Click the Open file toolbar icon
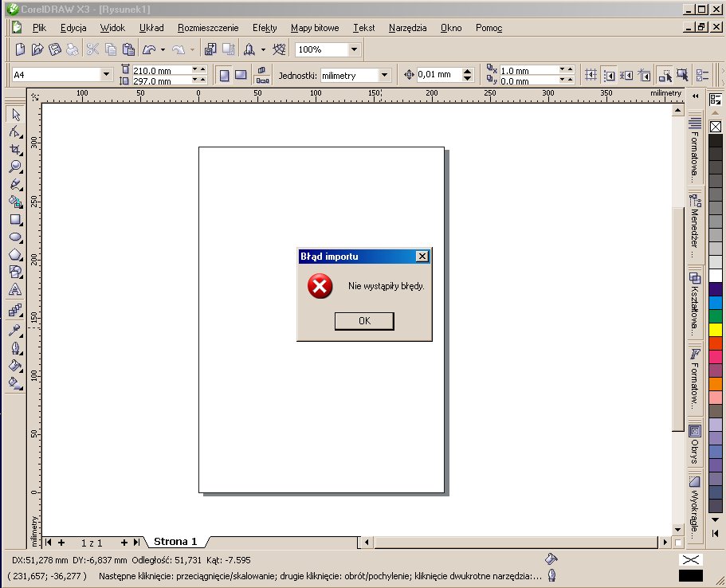The width and height of the screenshot is (726, 588). tap(37, 49)
